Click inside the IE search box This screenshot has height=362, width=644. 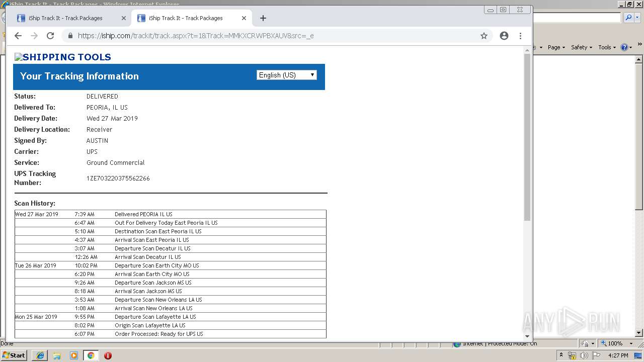(x=577, y=18)
